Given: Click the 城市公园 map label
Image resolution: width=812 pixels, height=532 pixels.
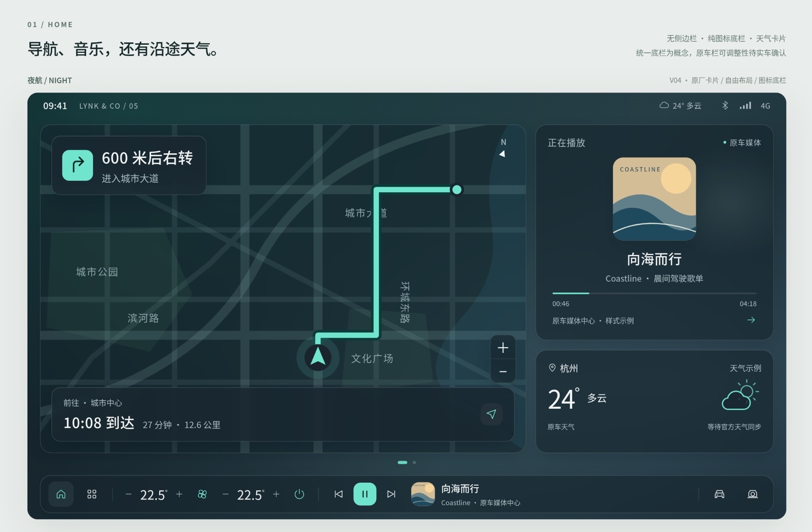Looking at the screenshot, I should click(x=97, y=272).
